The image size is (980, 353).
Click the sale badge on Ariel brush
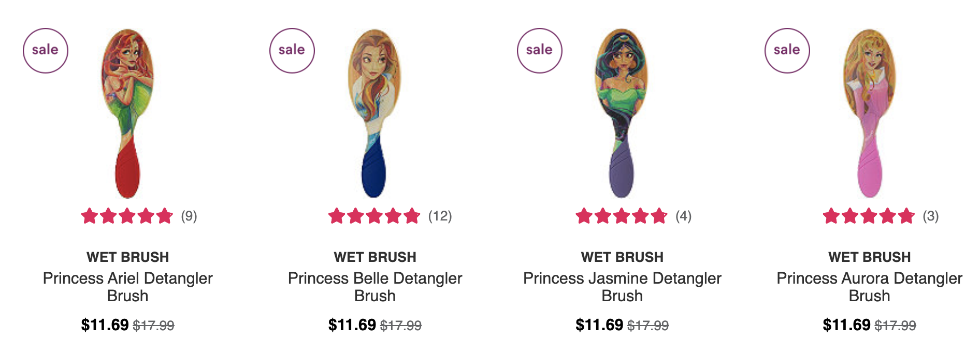46,51
